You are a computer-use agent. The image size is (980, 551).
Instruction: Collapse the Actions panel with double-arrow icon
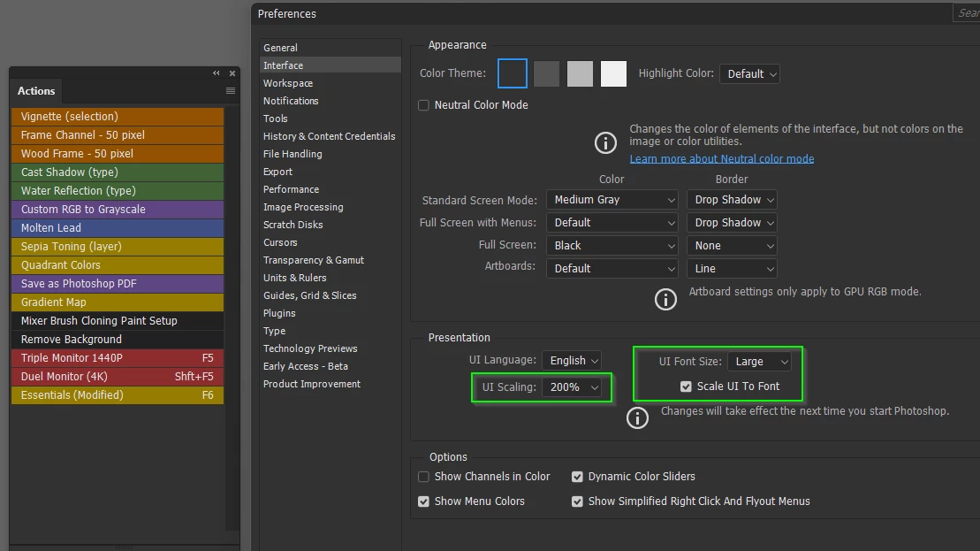click(217, 73)
